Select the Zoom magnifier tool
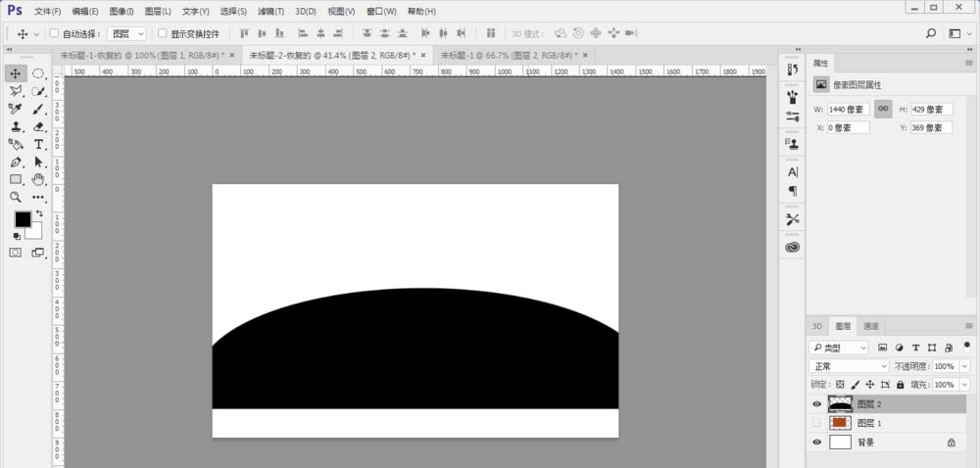Image resolution: width=980 pixels, height=468 pixels. pos(16,197)
